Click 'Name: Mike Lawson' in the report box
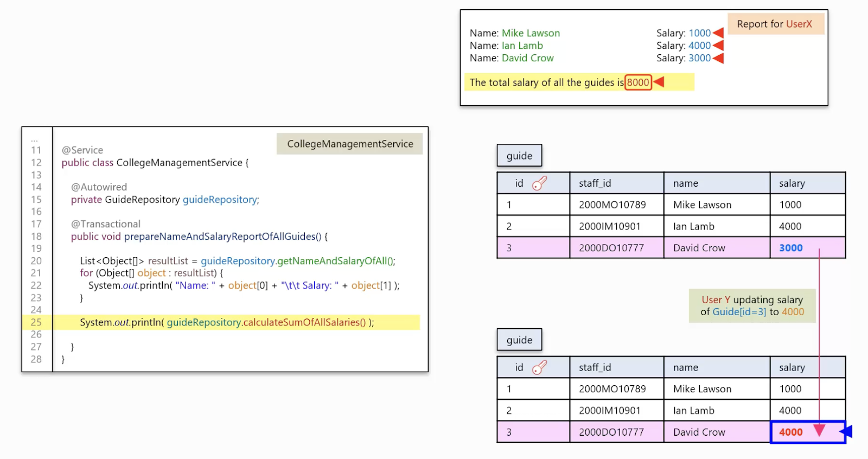 pyautogui.click(x=515, y=33)
